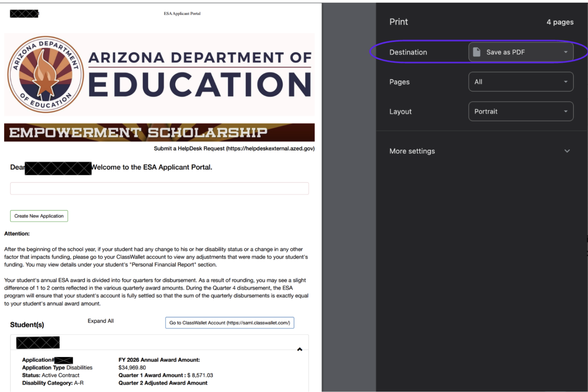
Task: Click the 'ESA Applicant Portal' page header text
Action: pos(182,13)
